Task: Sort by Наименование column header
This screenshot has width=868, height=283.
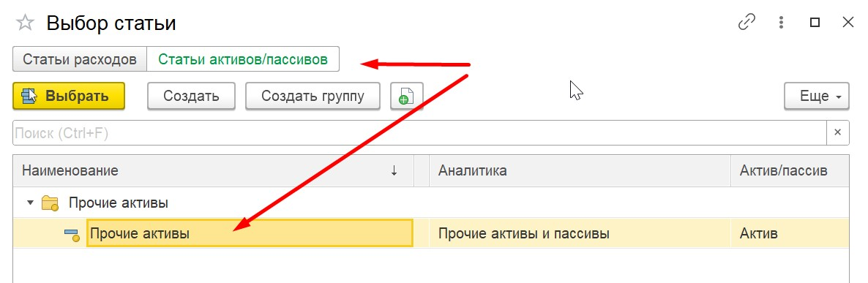Action: click(213, 171)
